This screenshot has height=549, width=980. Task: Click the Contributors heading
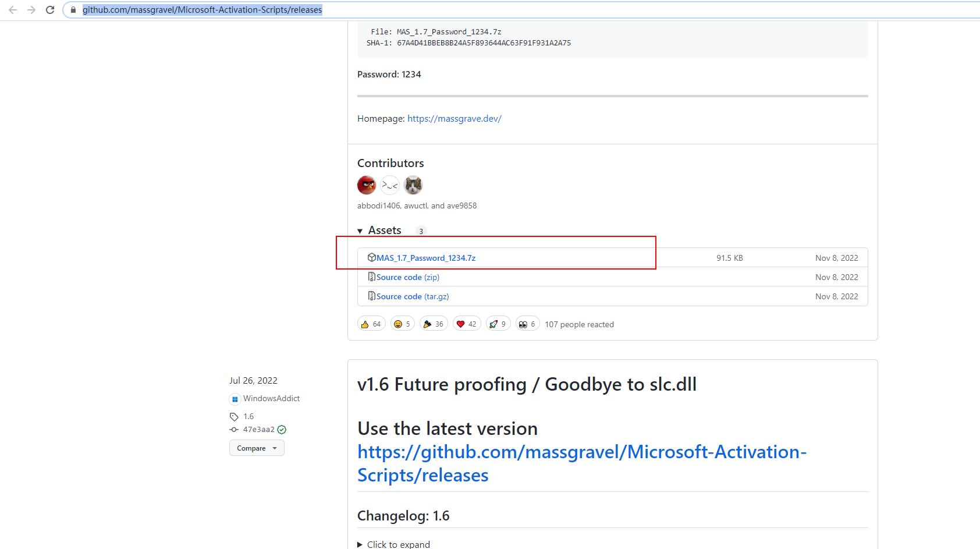point(390,163)
